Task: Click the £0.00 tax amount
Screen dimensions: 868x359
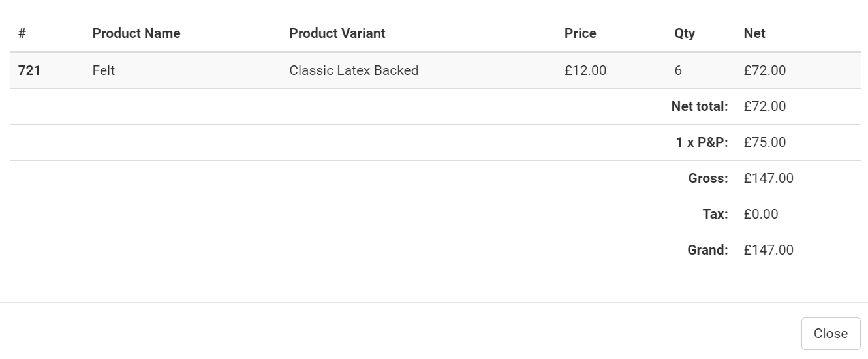Action: click(761, 214)
